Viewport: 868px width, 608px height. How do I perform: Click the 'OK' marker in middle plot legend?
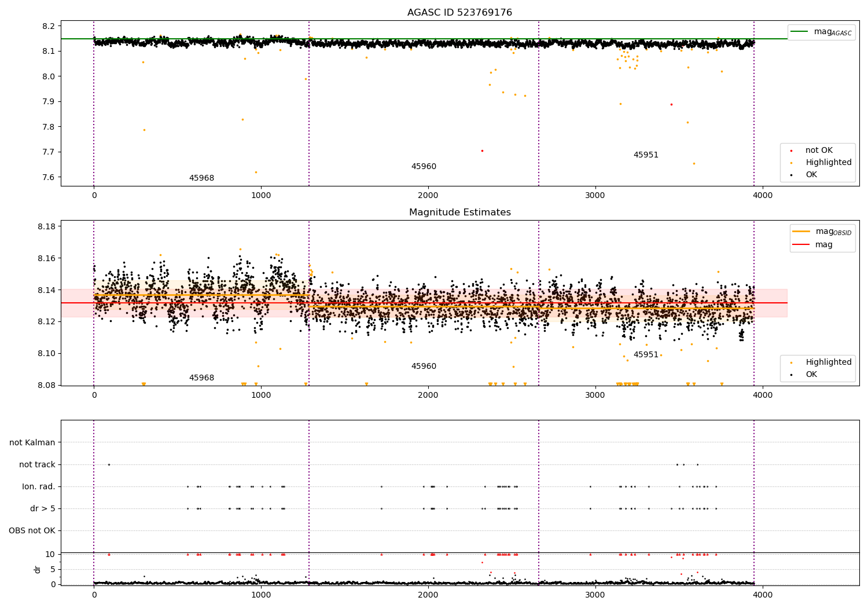point(791,375)
